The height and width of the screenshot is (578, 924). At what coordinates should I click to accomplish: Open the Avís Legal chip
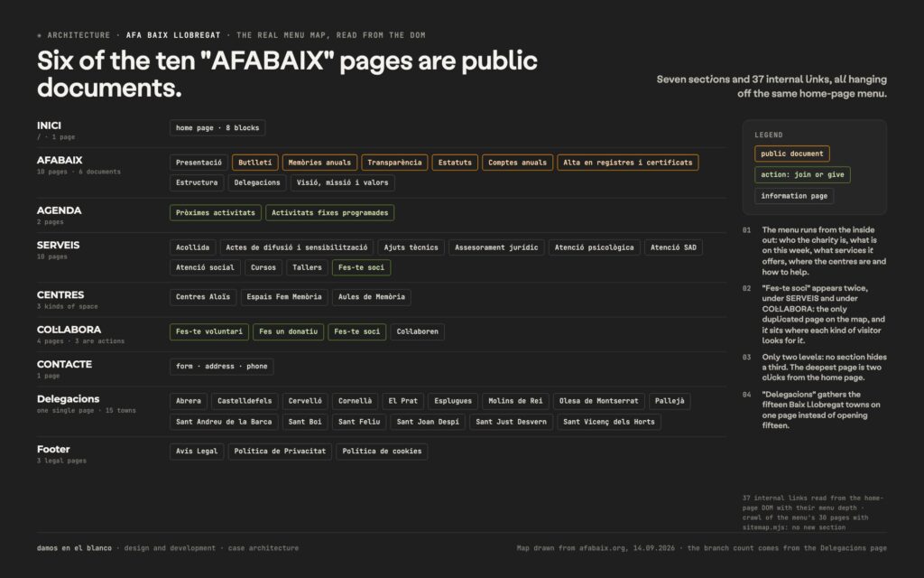197,452
